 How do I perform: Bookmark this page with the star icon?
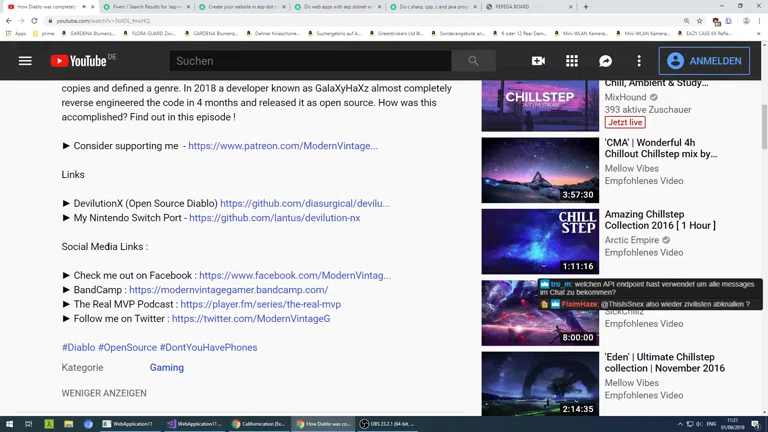(699, 21)
